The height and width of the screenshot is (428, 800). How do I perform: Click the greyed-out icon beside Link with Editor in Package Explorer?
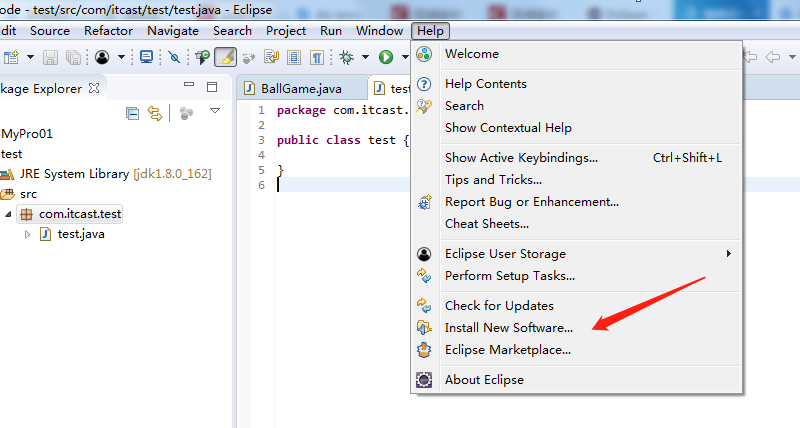coord(187,113)
